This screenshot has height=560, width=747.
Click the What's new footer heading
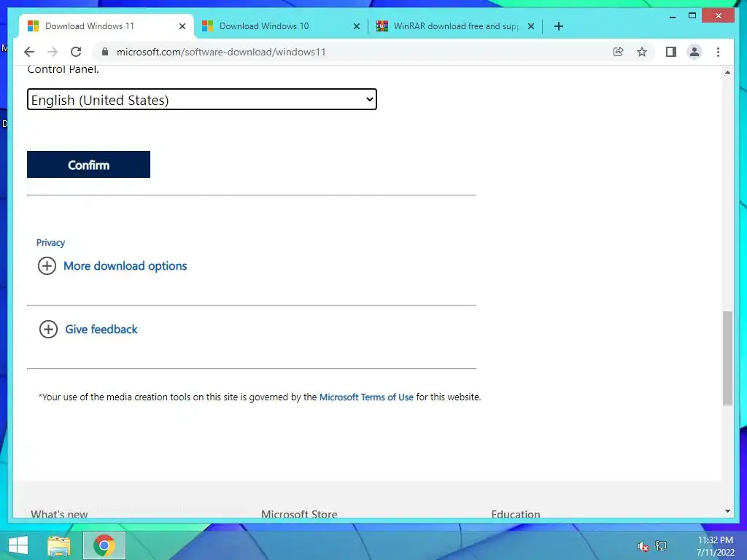click(59, 514)
